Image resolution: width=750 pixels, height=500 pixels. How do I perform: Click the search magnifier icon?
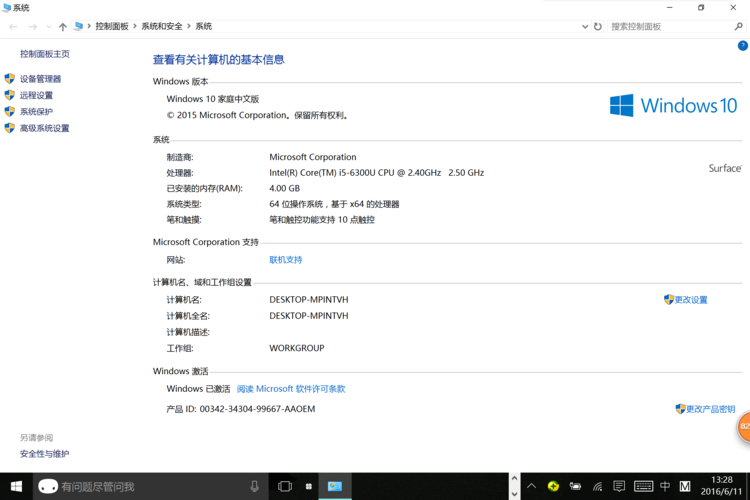point(739,27)
